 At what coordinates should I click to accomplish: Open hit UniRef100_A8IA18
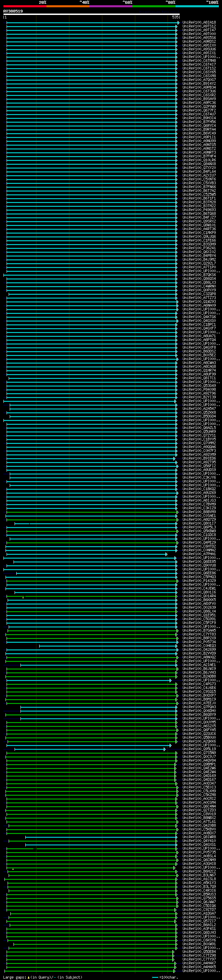click(x=199, y=23)
